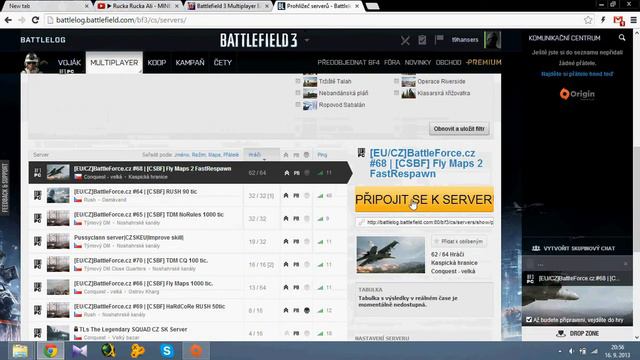
Task: Open the assignments clipboard icon in header
Action: click(x=422, y=40)
